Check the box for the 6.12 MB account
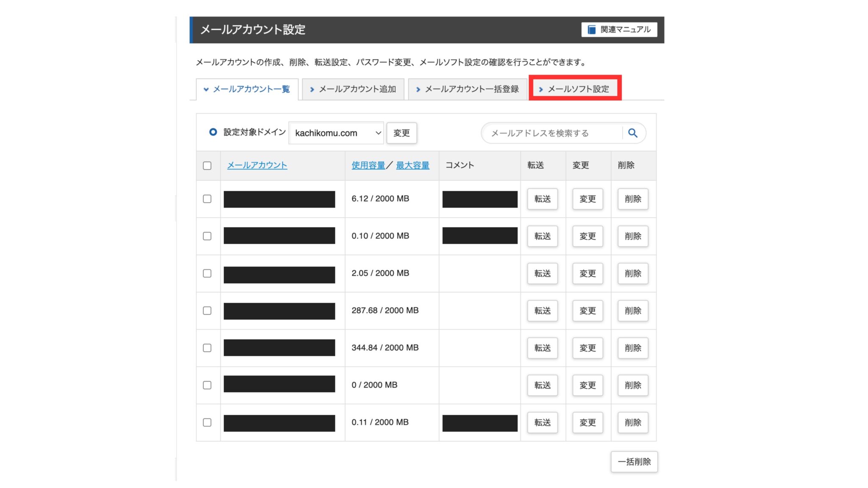Screen dimensions: 868x488 [207, 199]
